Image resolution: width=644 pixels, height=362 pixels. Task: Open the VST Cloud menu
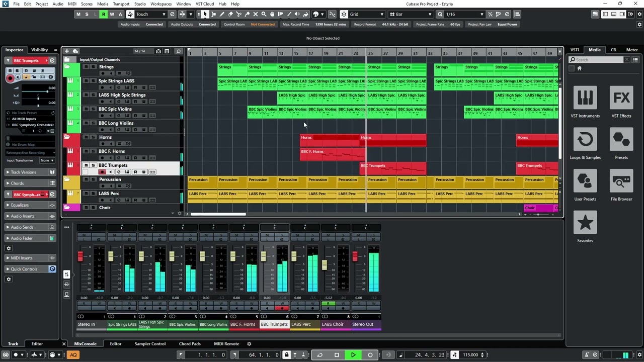(x=205, y=4)
